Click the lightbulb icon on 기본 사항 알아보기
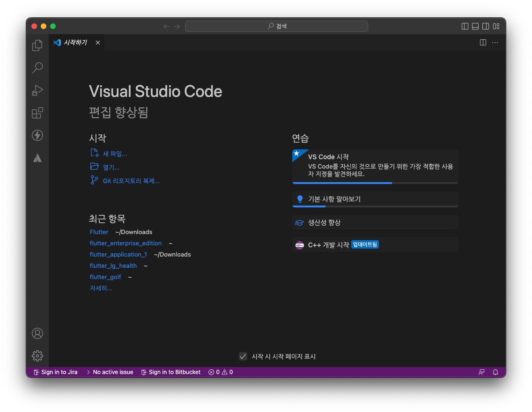The image size is (532, 412). (x=300, y=199)
